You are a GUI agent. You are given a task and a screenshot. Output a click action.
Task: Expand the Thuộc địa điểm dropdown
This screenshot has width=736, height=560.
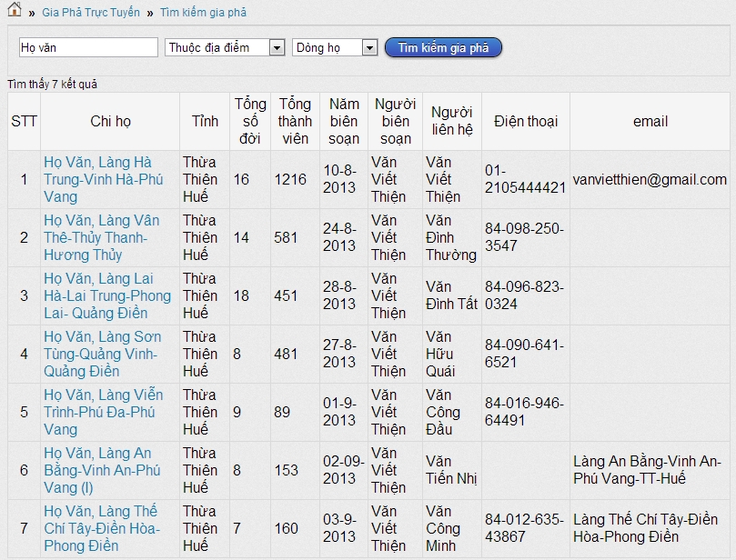point(226,47)
